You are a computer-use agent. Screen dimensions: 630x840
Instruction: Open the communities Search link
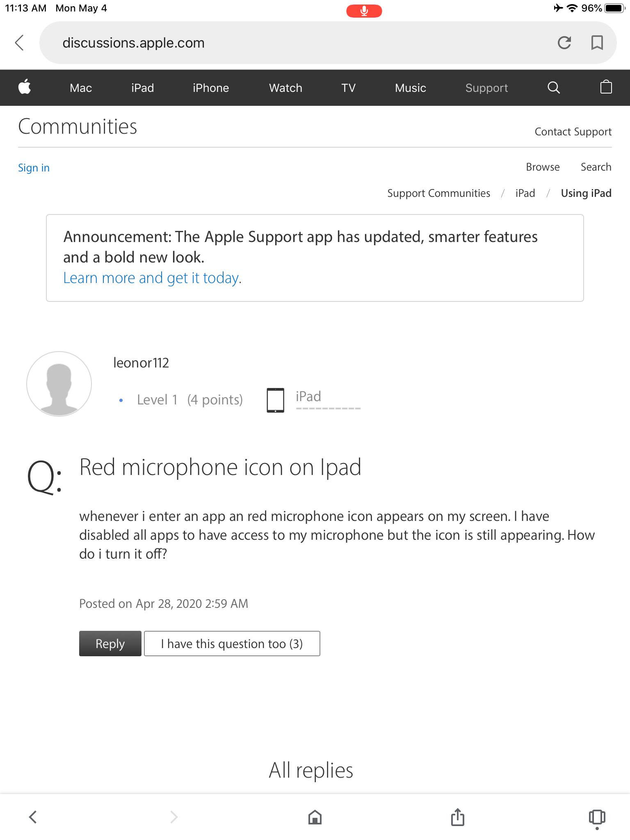(596, 167)
